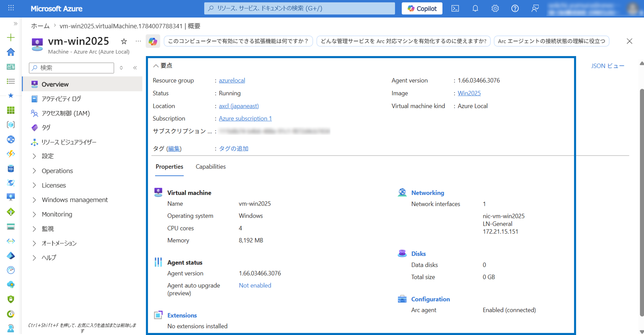
Task: Open Azure Cosmos DB sidebar icon
Action: pos(11,183)
